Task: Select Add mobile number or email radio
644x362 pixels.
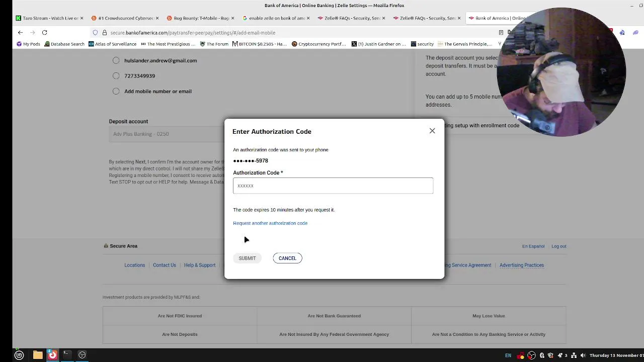Action: (x=116, y=92)
